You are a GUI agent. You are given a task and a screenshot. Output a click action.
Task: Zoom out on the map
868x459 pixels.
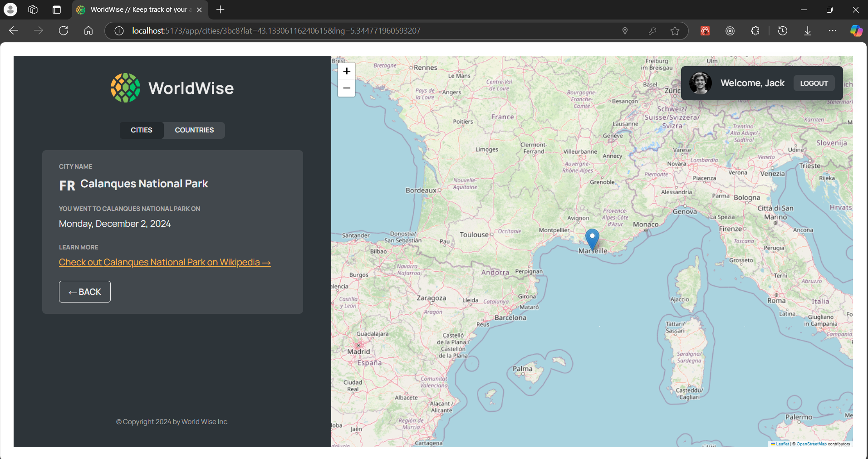(347, 88)
